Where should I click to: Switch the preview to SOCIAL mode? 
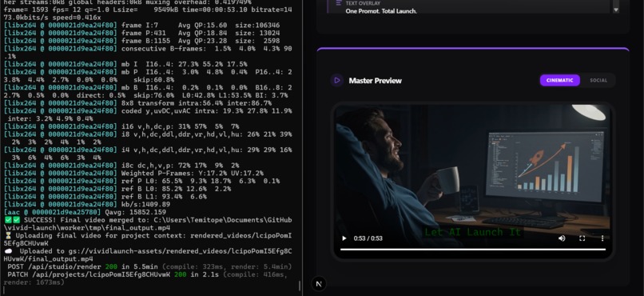click(598, 80)
